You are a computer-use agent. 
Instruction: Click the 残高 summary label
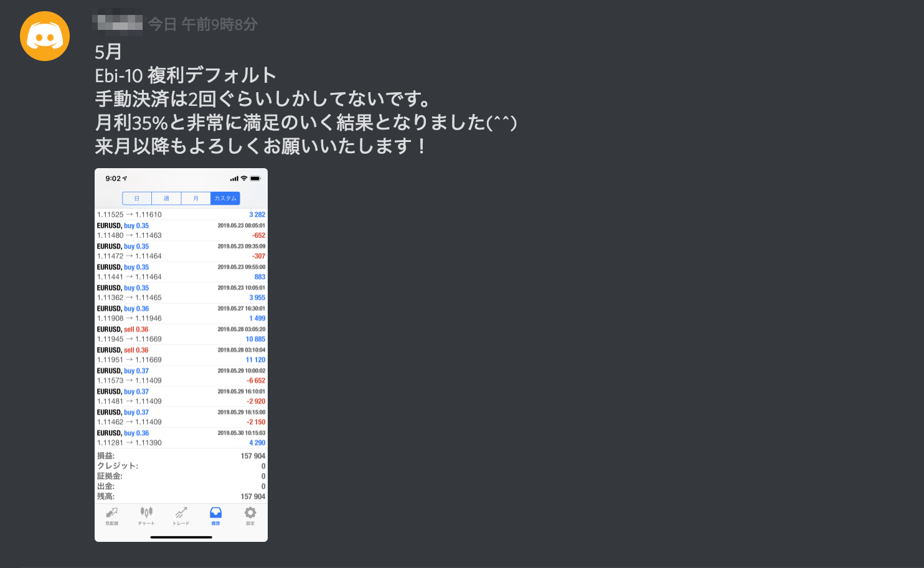tap(106, 496)
